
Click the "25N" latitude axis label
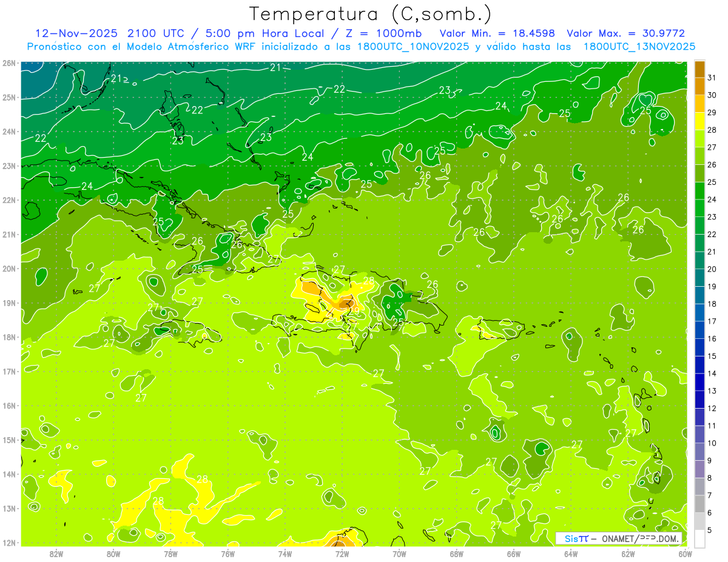(x=8, y=98)
